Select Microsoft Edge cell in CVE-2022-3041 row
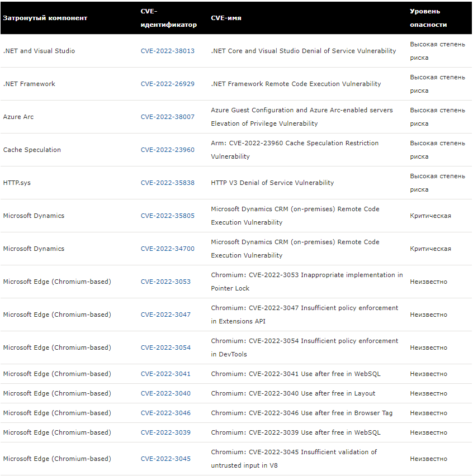This screenshot has height=476, width=473. pos(57,374)
